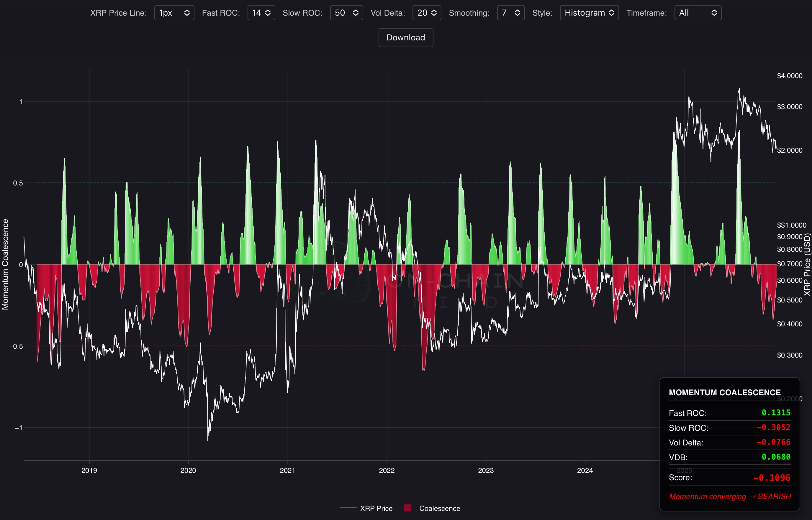812x520 pixels.
Task: Click the 2019 x-axis tick label
Action: [89, 470]
